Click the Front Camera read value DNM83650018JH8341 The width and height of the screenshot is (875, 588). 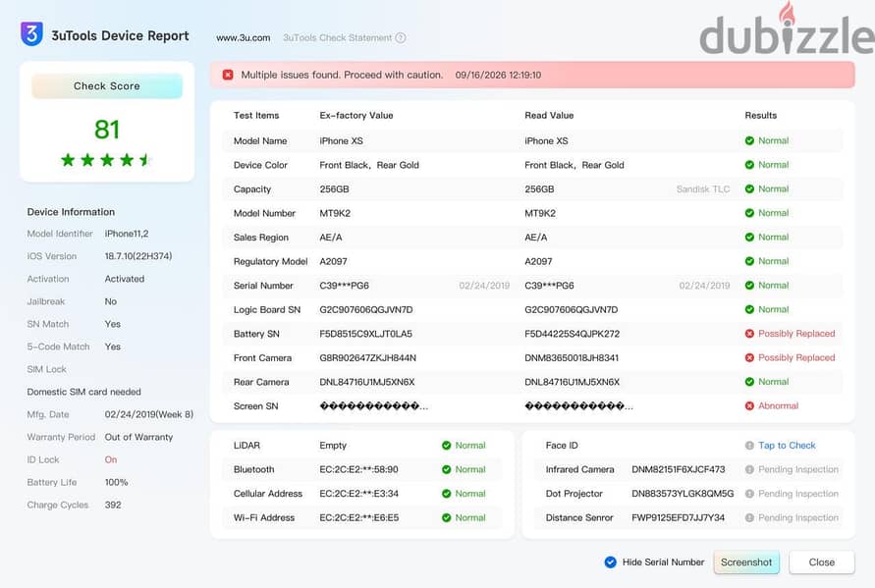(572, 357)
